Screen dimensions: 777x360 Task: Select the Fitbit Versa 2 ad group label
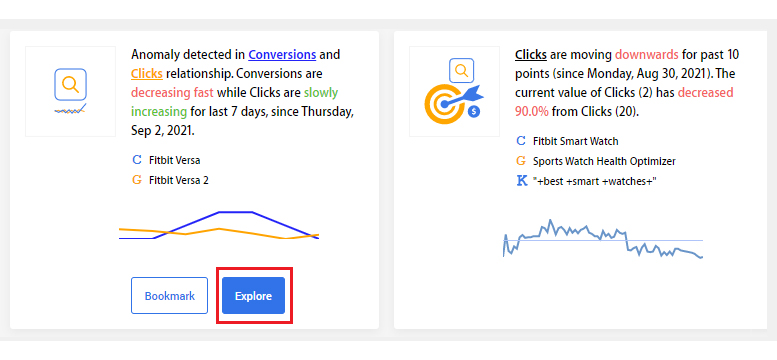coord(179,180)
